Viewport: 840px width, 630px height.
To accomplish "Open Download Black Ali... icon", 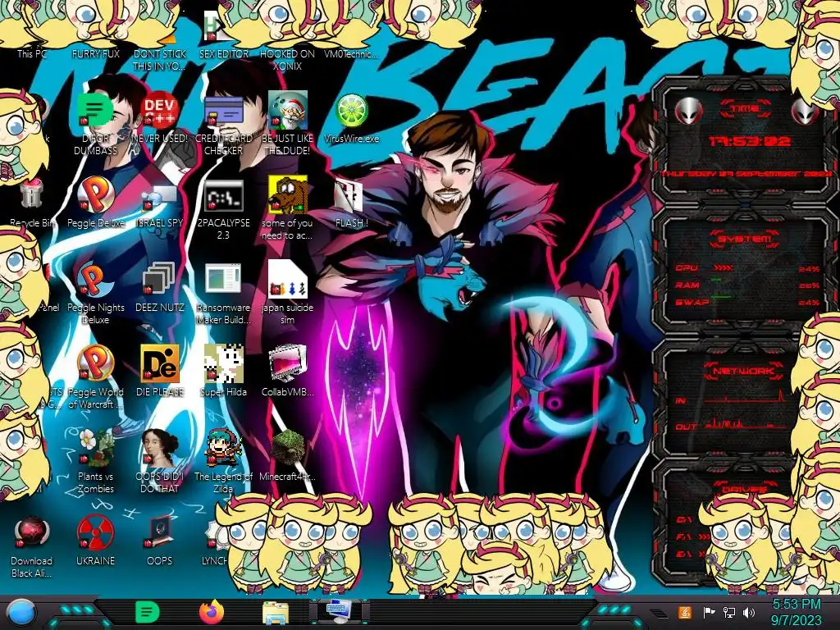I will pyautogui.click(x=31, y=533).
